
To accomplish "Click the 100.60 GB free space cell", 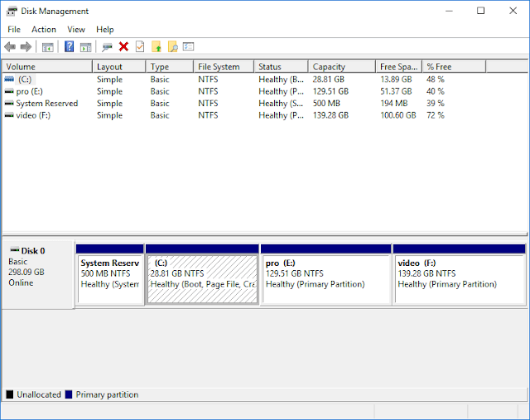I will pyautogui.click(x=398, y=115).
